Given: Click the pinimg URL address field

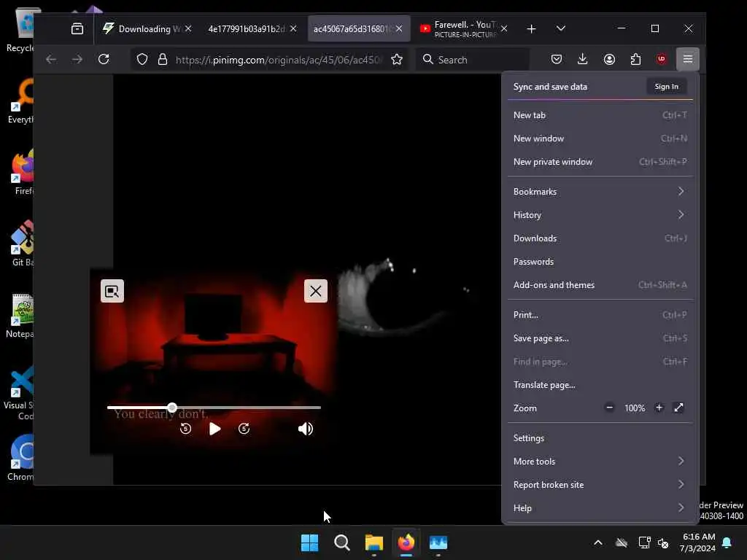Looking at the screenshot, I should (279, 60).
